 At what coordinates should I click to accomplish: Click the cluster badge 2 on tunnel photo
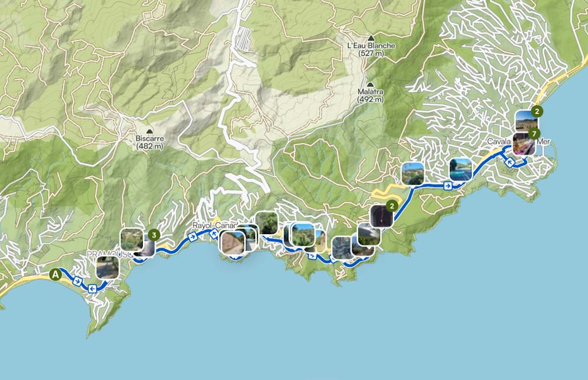pos(392,206)
